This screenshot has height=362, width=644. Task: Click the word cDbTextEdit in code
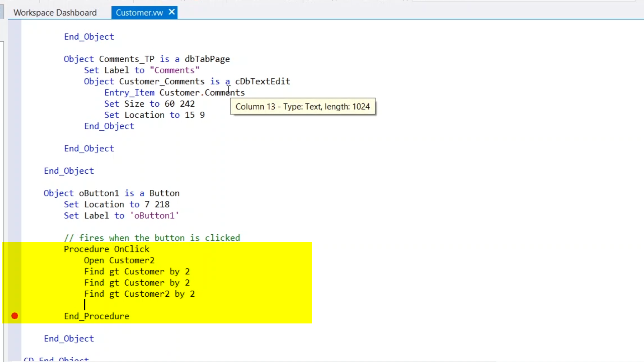tap(262, 81)
